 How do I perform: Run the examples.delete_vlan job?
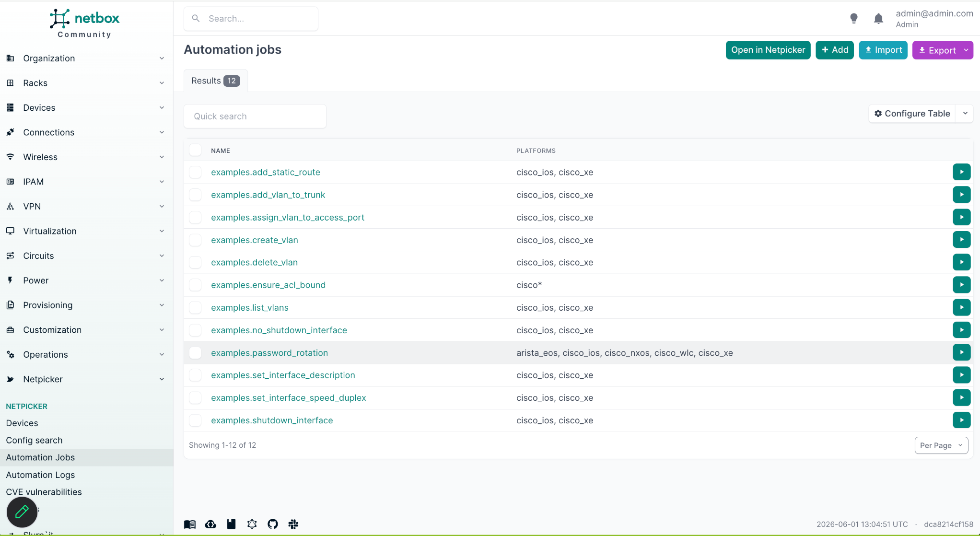click(x=961, y=262)
